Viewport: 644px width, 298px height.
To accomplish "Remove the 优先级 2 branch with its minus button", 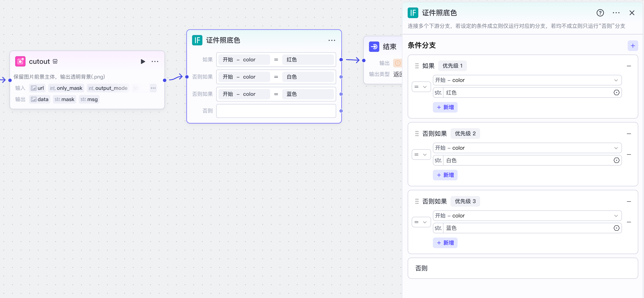I will [x=629, y=133].
